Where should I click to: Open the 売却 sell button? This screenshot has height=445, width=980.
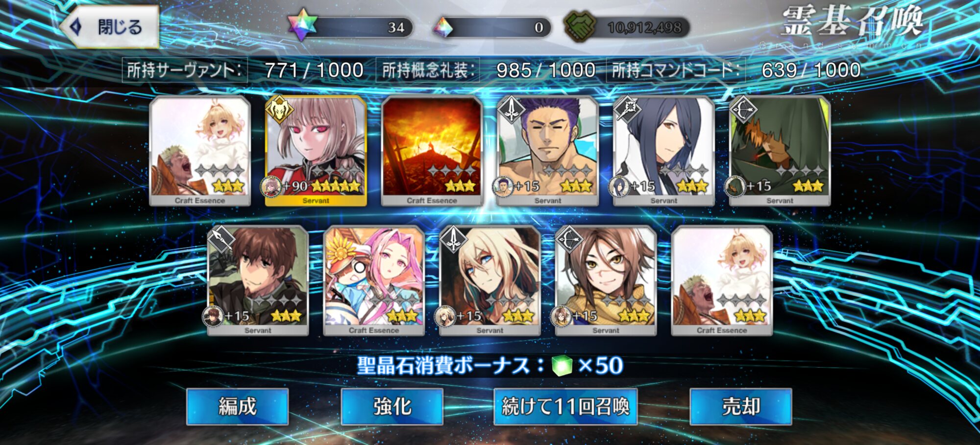pos(741,406)
